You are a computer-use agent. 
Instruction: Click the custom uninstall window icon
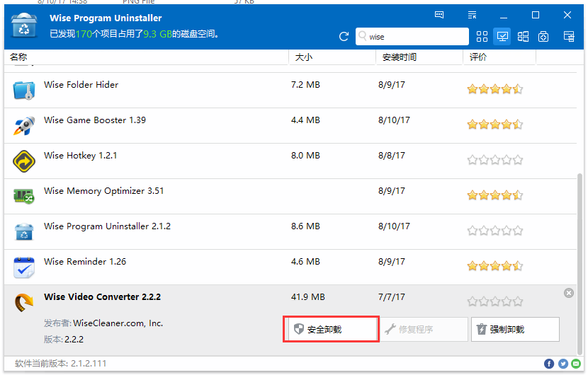(x=568, y=37)
